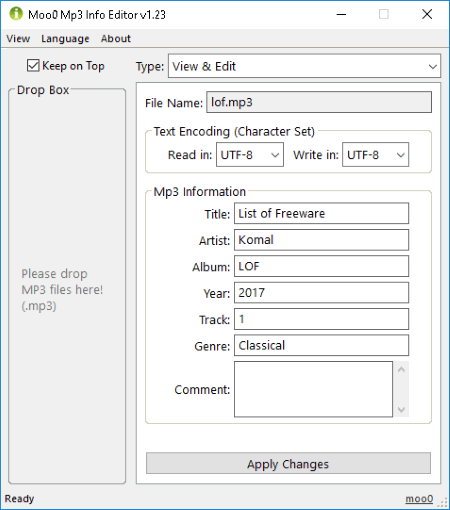Minimize the Moo0 Mp3 Info Editor window
Image resolution: width=450 pixels, height=510 pixels.
tap(341, 14)
